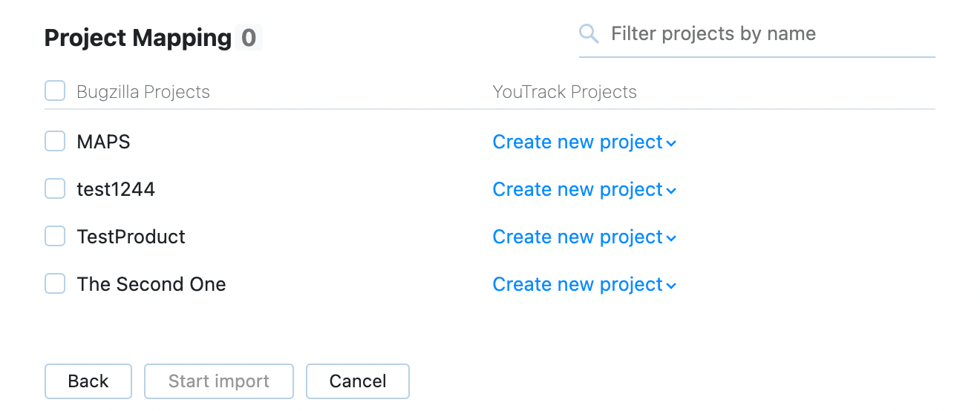Open Create new project dropdown for MAPS
The width and height of the screenshot is (980, 411).
pyautogui.click(x=584, y=142)
